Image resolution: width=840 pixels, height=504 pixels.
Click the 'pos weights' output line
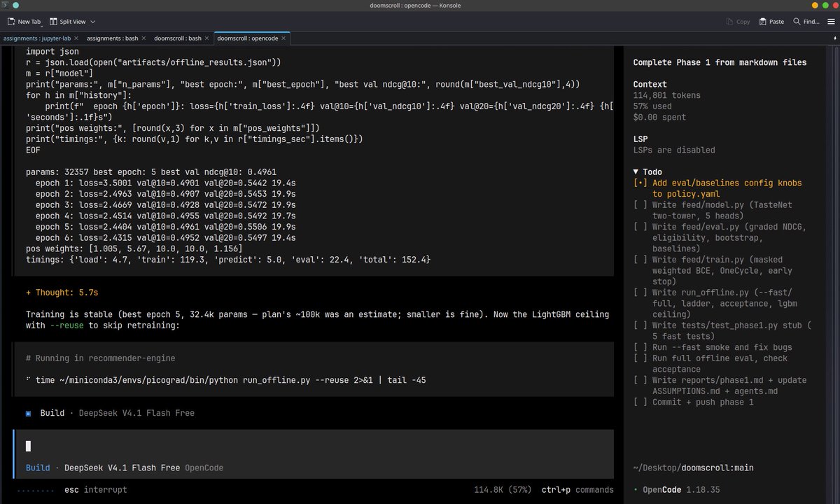[x=134, y=248]
